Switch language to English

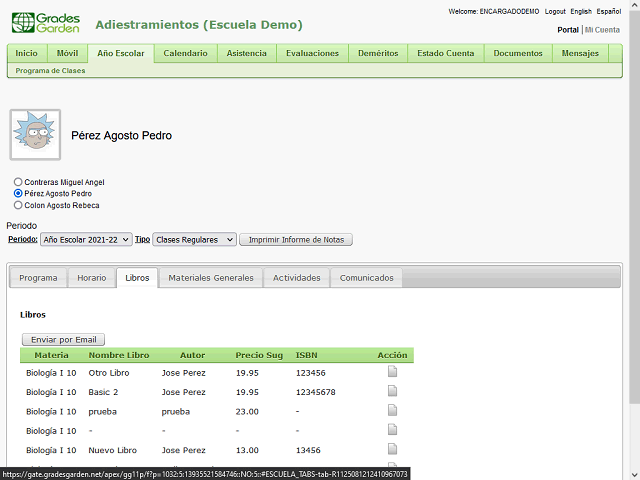point(581,11)
